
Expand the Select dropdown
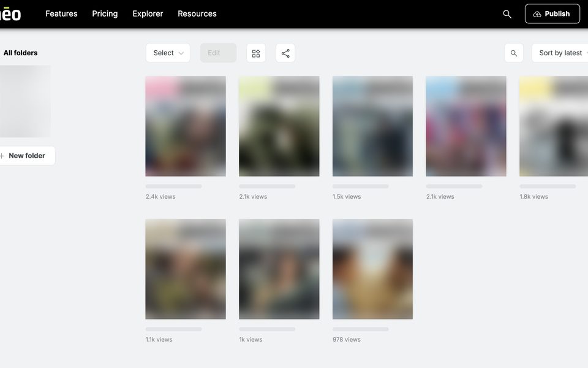(168, 53)
